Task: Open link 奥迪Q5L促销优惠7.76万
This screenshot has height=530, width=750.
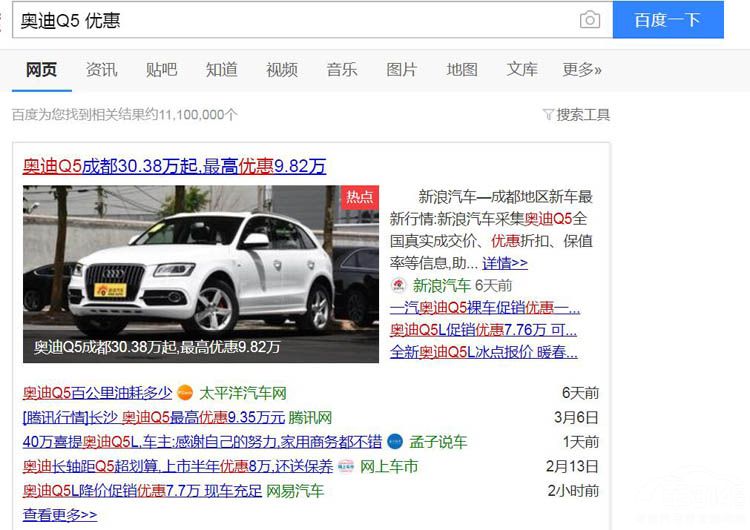Action: [x=483, y=330]
